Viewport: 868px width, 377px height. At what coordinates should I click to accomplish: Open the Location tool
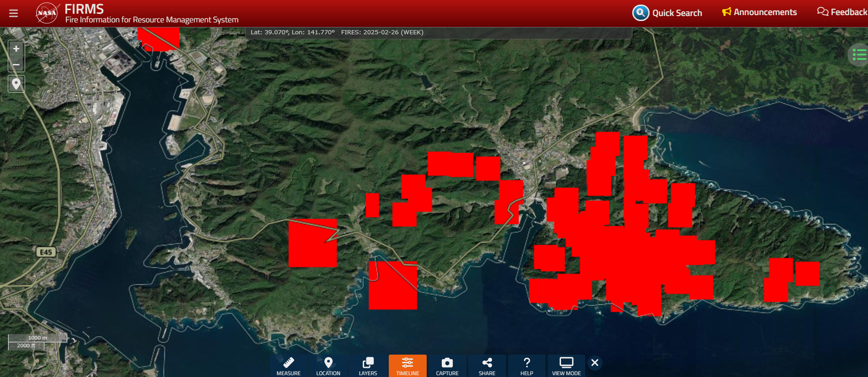click(x=328, y=366)
